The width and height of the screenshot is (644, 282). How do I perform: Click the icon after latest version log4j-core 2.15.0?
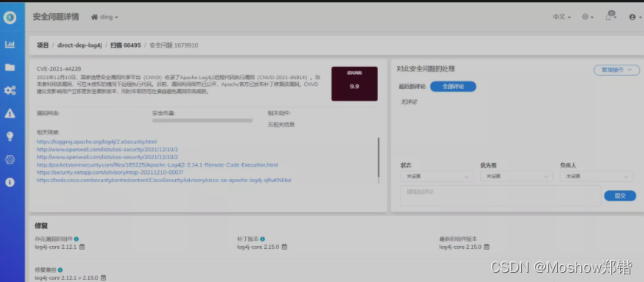coord(486,247)
